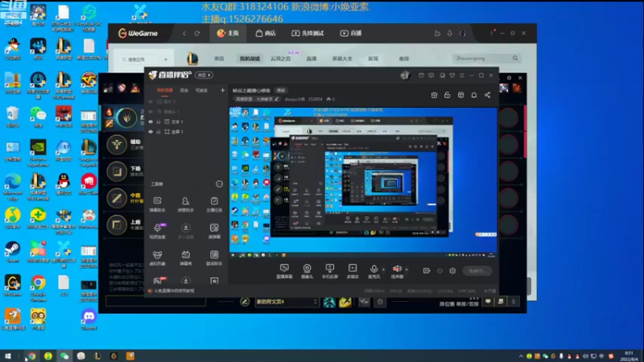This screenshot has height=362, width=644.
Task: Click the unlock padlock icon above preview
Action: (x=448, y=95)
